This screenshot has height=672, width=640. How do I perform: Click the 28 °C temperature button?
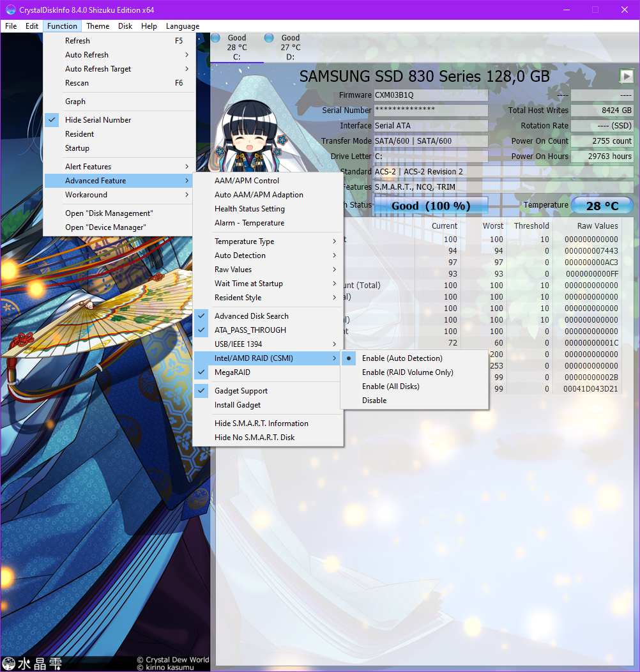(602, 206)
